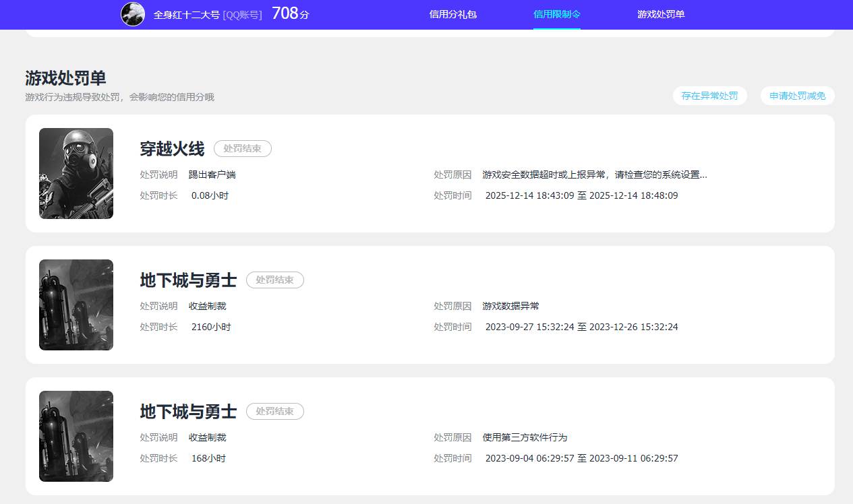Click the bottom 地下城与勇士 game icon
The height and width of the screenshot is (504, 853).
tap(76, 436)
